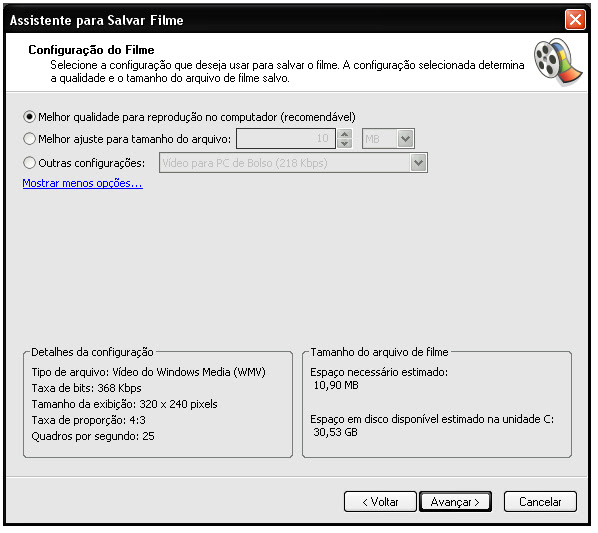
Task: Click 'Taxa de bits: 368 Kbps' text
Action: pyautogui.click(x=87, y=388)
